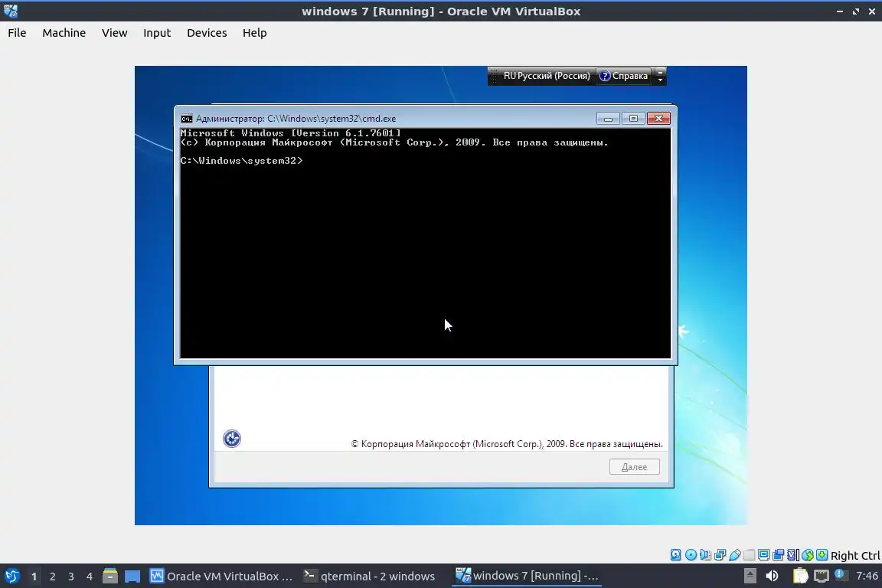Screen dimensions: 882x588
Task: Switch to Oracle VM VirtualBox taskbar item
Action: click(x=221, y=577)
